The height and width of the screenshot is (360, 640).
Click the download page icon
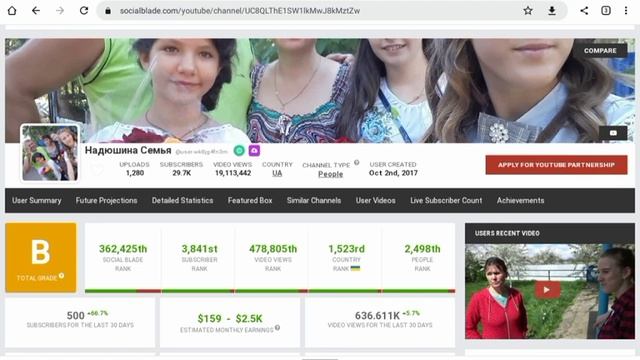click(552, 11)
